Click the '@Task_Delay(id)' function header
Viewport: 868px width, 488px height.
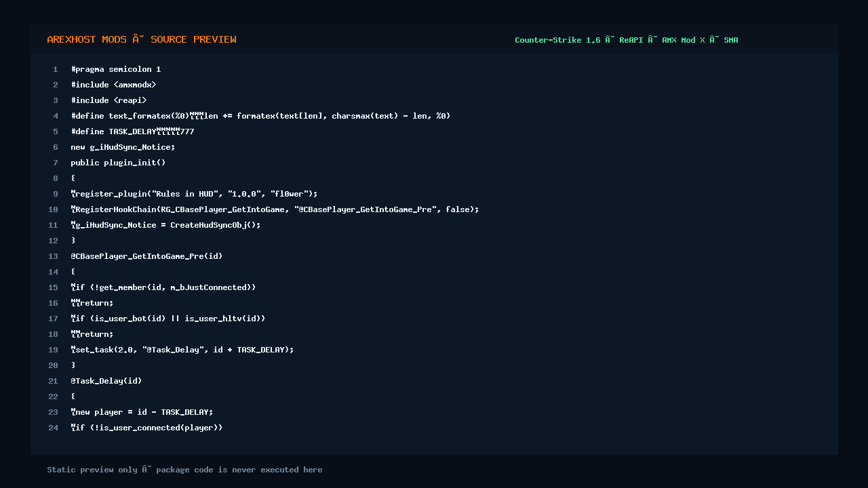pyautogui.click(x=106, y=381)
